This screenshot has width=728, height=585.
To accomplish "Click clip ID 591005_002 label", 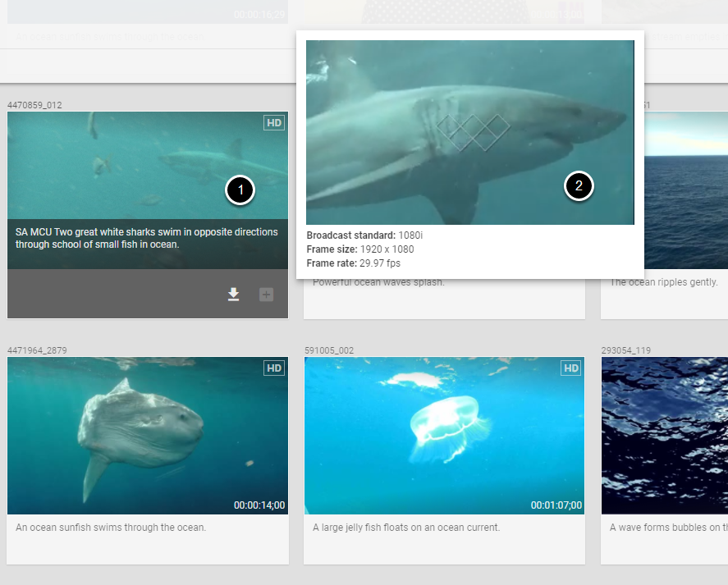I will [x=329, y=350].
